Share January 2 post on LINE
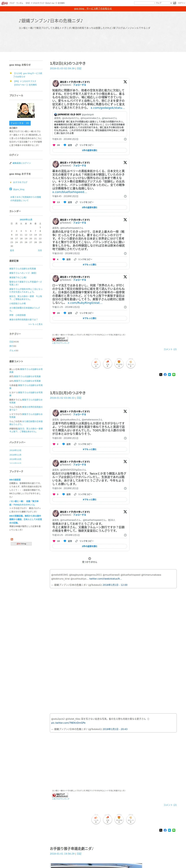 pos(174,375)
